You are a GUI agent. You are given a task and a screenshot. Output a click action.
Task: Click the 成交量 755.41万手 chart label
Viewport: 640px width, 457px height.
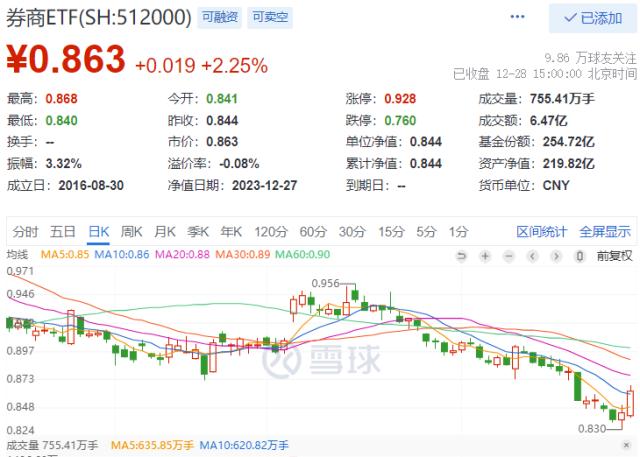coord(52,445)
